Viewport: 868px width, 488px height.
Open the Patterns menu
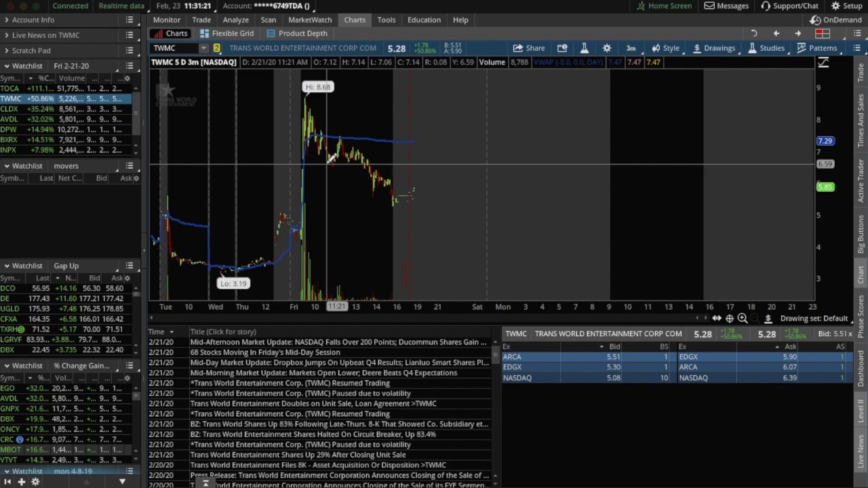817,48
